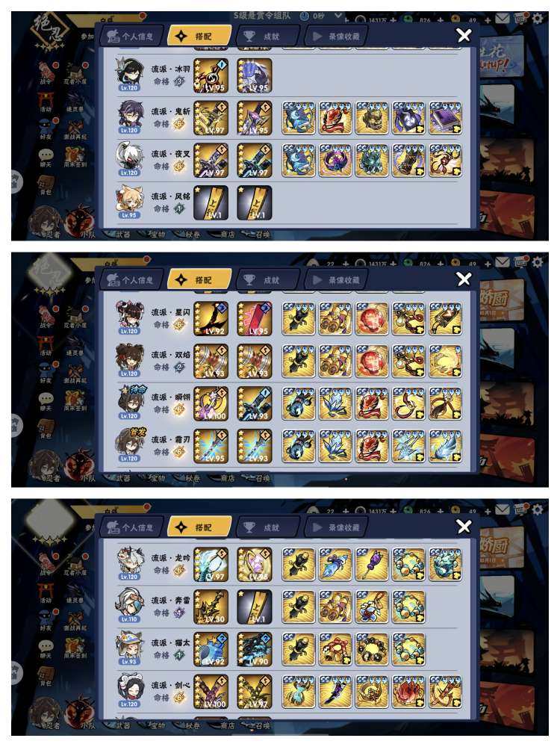Select the empty Lv.1 first slot of 风铃
Viewport: 560px width, 747px height.
click(211, 202)
